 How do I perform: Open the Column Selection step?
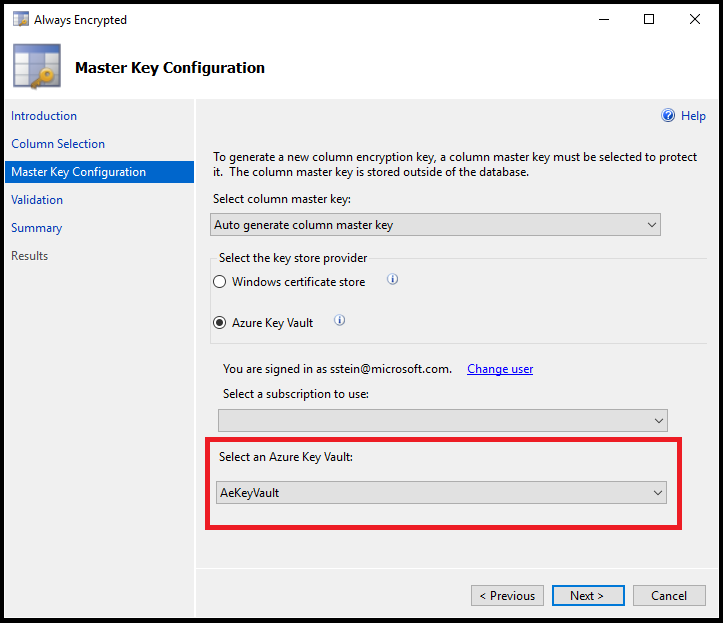[58, 144]
